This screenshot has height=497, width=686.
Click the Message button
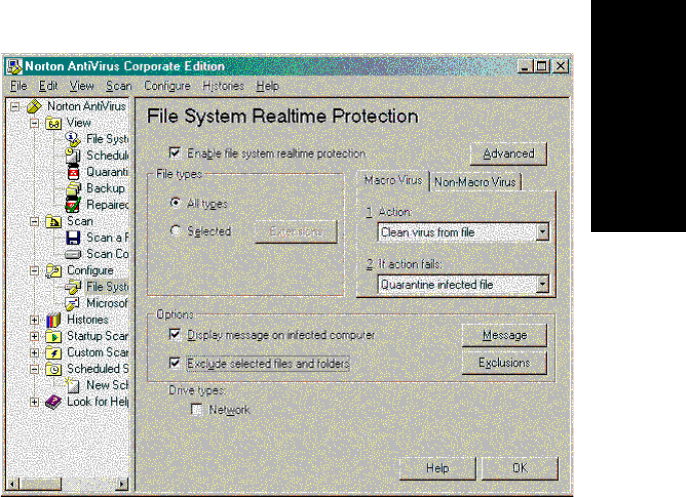point(504,335)
